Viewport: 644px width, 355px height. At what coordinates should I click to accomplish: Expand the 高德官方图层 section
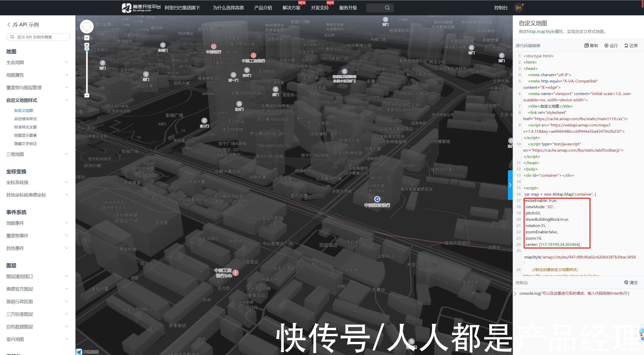pos(37,289)
